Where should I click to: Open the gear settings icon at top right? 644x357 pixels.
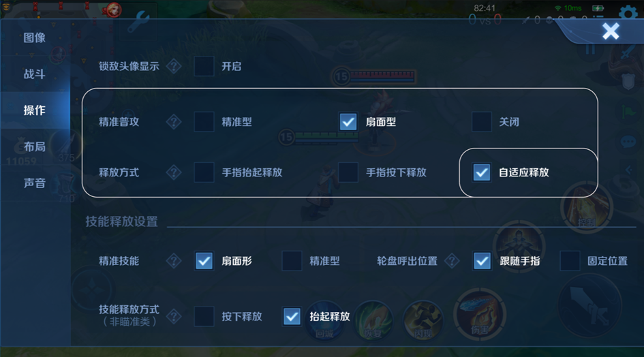(628, 12)
